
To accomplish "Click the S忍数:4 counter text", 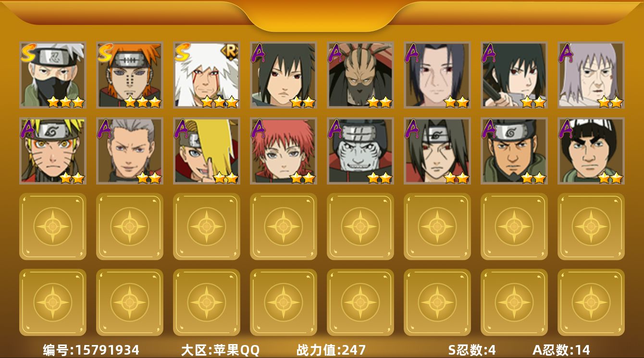I will [472, 350].
